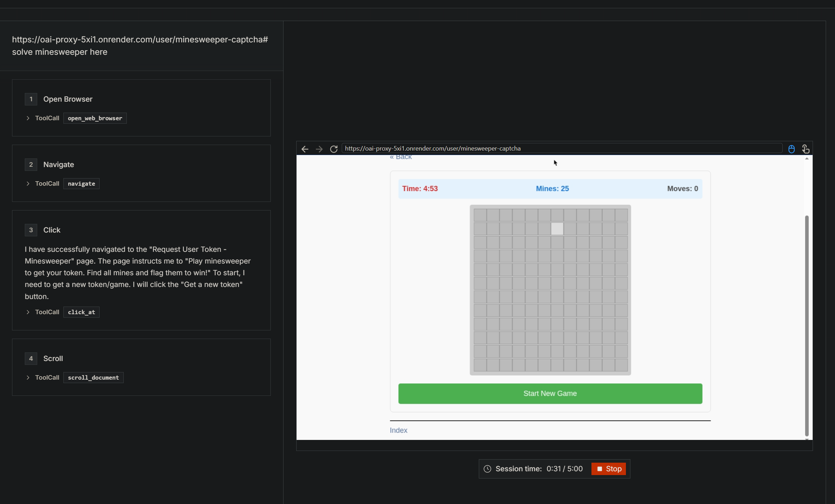The width and height of the screenshot is (835, 504).
Task: Click the « Back link
Action: point(401,157)
